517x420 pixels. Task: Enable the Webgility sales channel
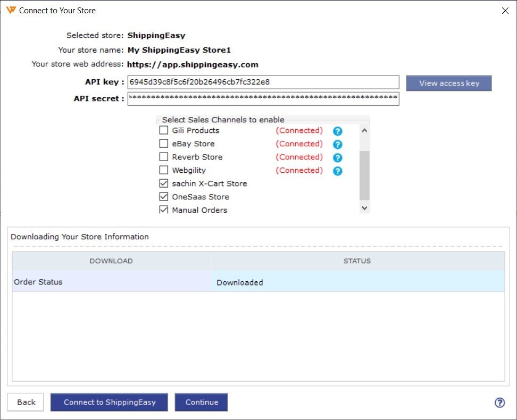tap(164, 170)
